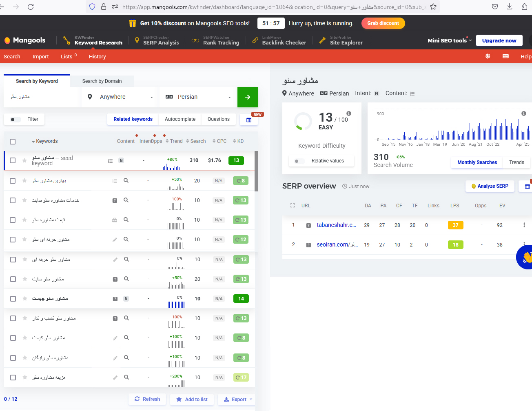Click the Save to Pocket icon
This screenshot has height=411, width=532.
(495, 7)
